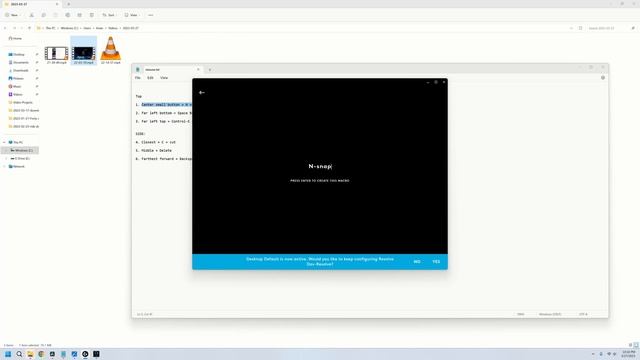Select Video Projects folder in the sidebar
Screen dimensions: 640x360
pyautogui.click(x=22, y=102)
